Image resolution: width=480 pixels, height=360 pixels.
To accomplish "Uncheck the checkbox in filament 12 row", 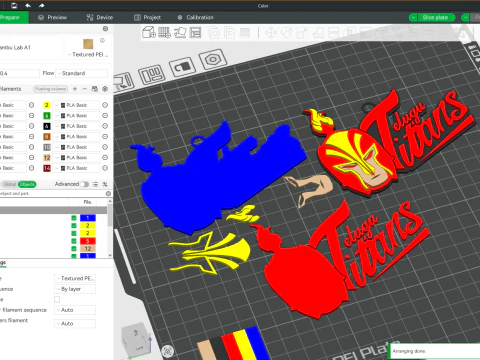I will (74, 248).
